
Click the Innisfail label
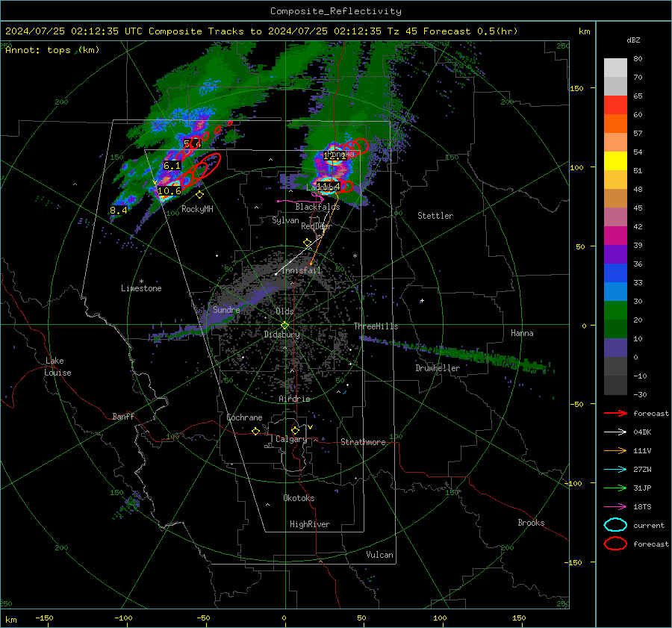[x=301, y=270]
